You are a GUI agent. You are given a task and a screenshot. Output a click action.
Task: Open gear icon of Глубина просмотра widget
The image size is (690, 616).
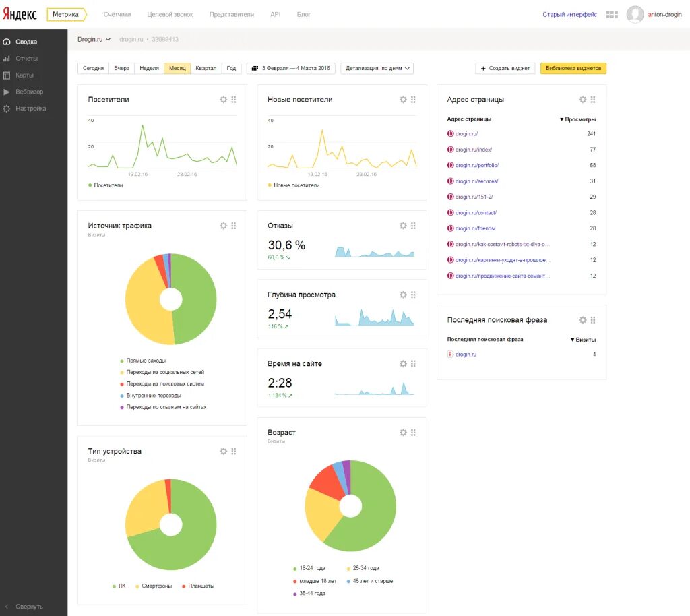(x=403, y=295)
